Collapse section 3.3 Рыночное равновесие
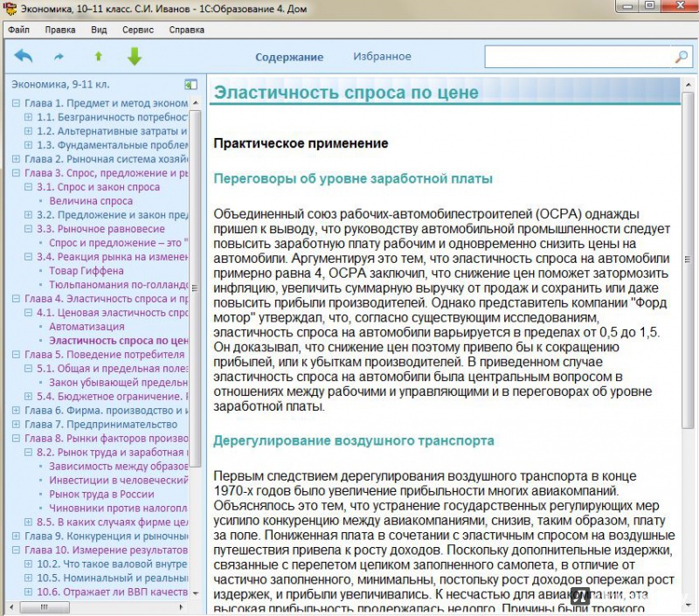Image resolution: width=699 pixels, height=616 pixels. pos(28,229)
